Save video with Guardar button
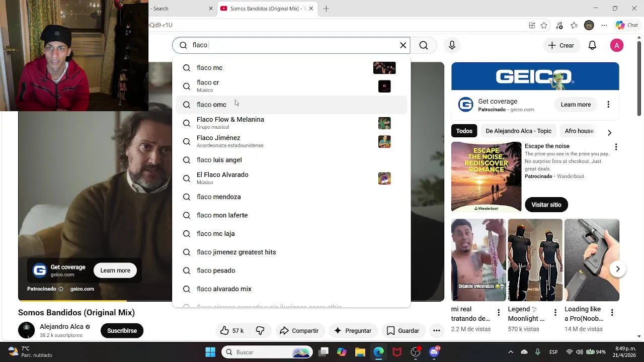This screenshot has height=362, width=644. pos(403,330)
